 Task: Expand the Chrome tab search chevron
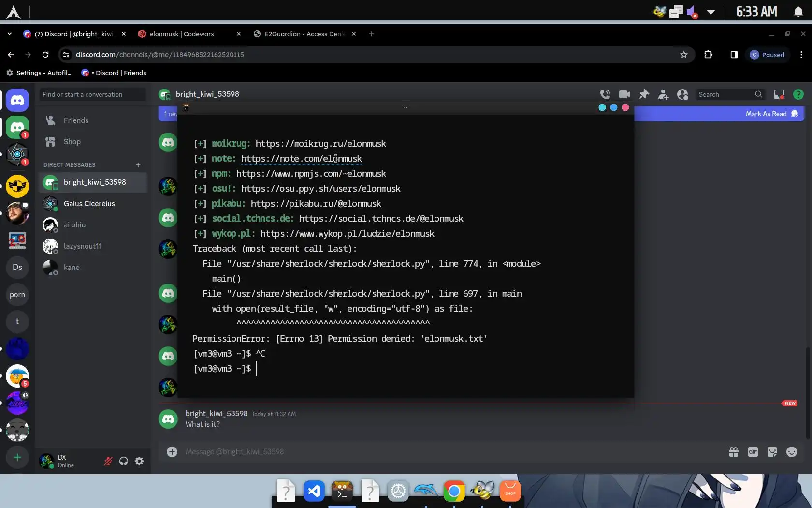pyautogui.click(x=10, y=34)
